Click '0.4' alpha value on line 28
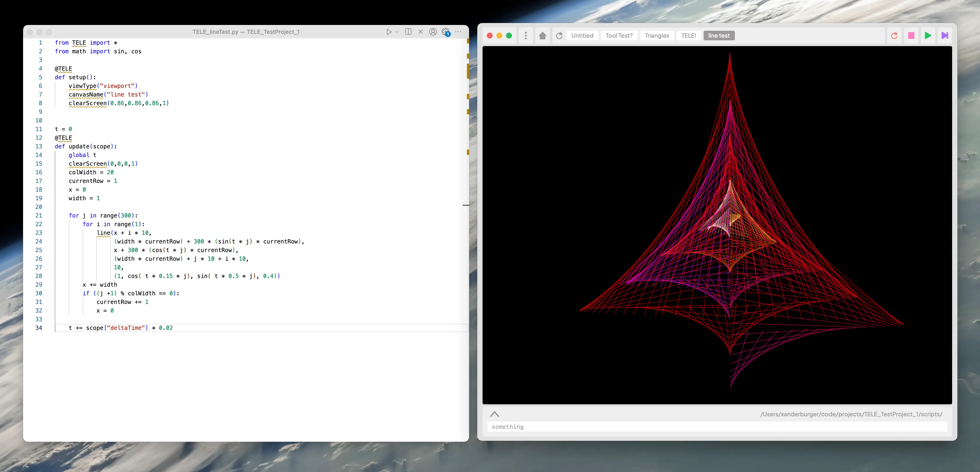 click(x=268, y=276)
